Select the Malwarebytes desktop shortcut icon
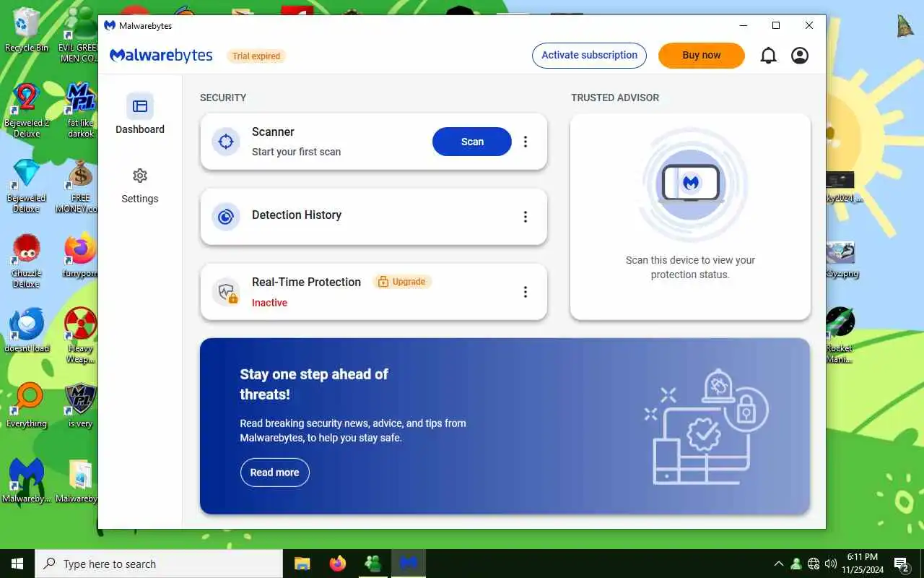 (x=27, y=481)
